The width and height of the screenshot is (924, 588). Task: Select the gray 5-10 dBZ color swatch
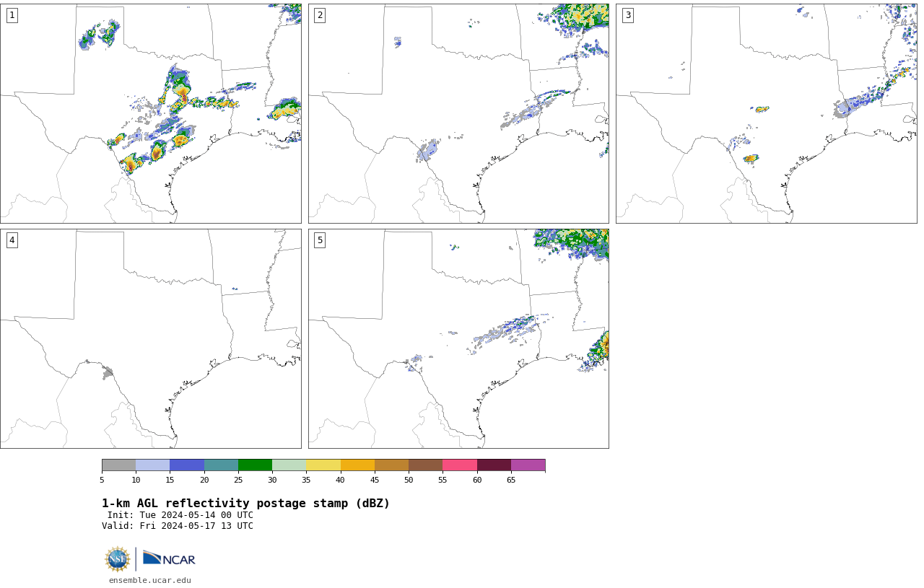coord(118,465)
